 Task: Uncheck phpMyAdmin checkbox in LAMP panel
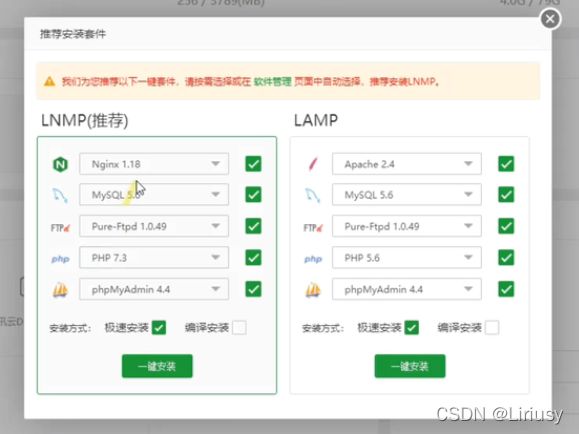coord(506,289)
